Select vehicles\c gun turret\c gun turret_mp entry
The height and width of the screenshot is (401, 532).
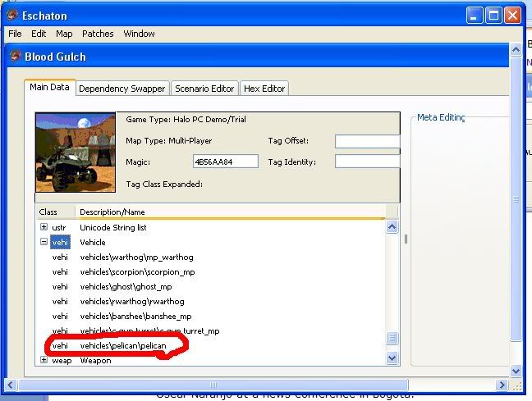149,330
